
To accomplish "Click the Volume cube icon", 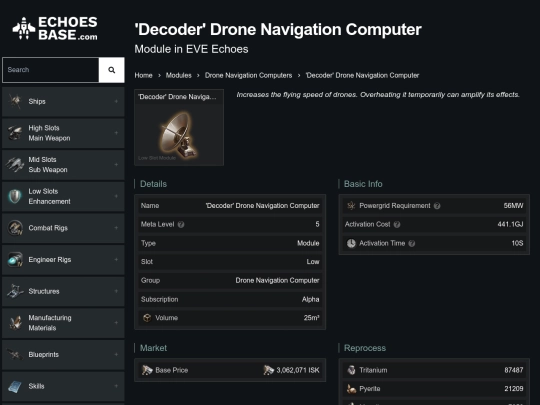I will coord(147,318).
